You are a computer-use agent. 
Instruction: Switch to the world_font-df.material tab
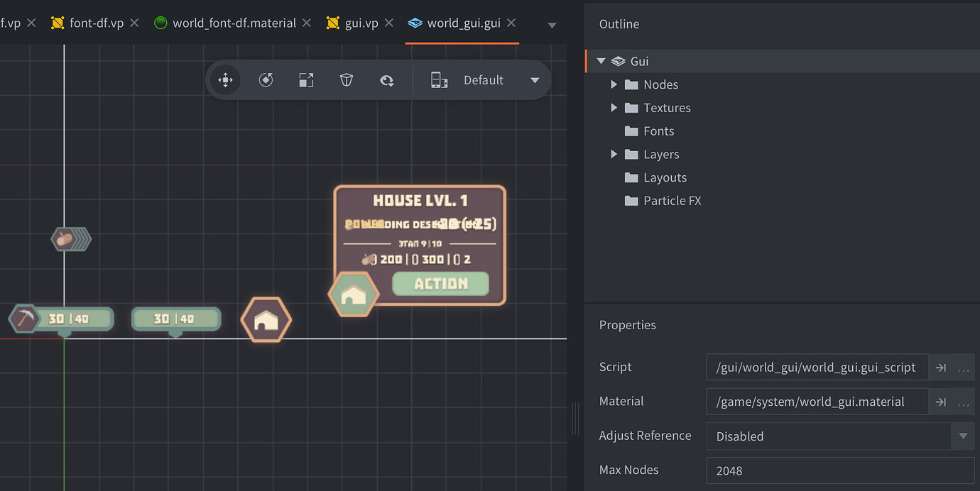coord(234,22)
